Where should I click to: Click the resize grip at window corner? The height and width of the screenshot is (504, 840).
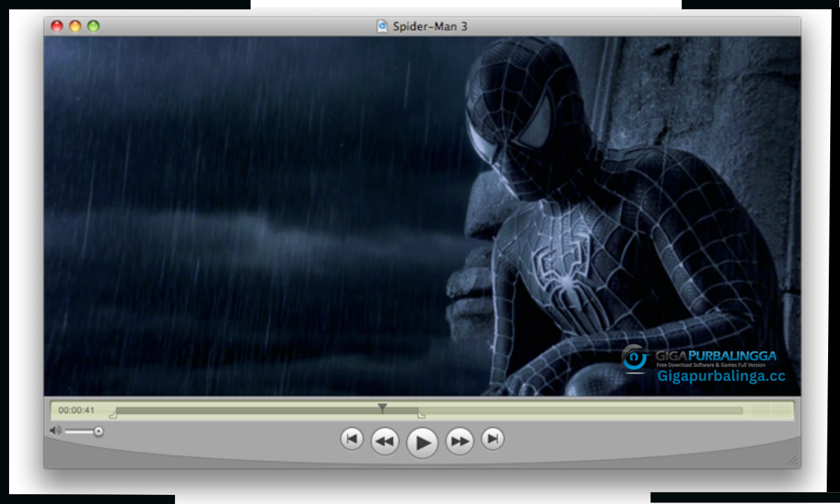[x=793, y=461]
